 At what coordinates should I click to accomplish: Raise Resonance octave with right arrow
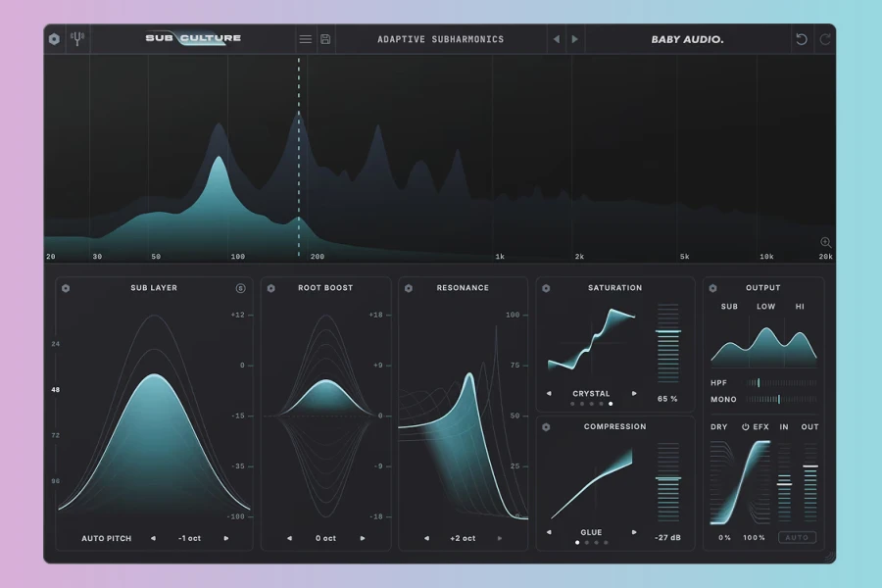[500, 538]
